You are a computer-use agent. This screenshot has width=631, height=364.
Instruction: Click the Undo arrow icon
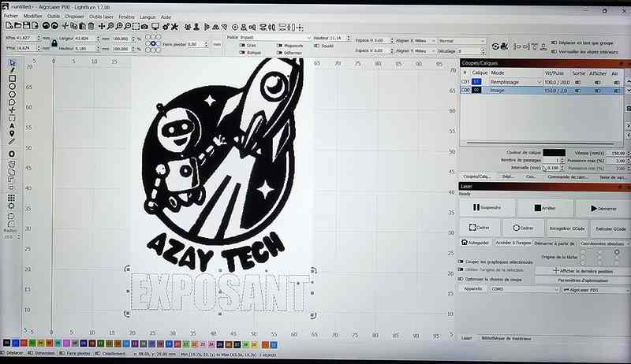point(46,26)
